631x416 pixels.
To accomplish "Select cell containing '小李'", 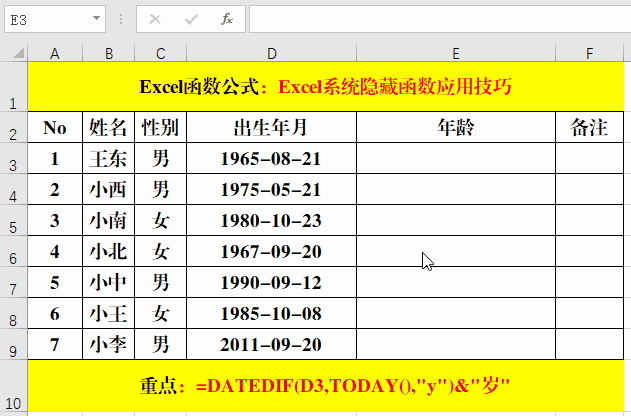I will click(x=109, y=344).
